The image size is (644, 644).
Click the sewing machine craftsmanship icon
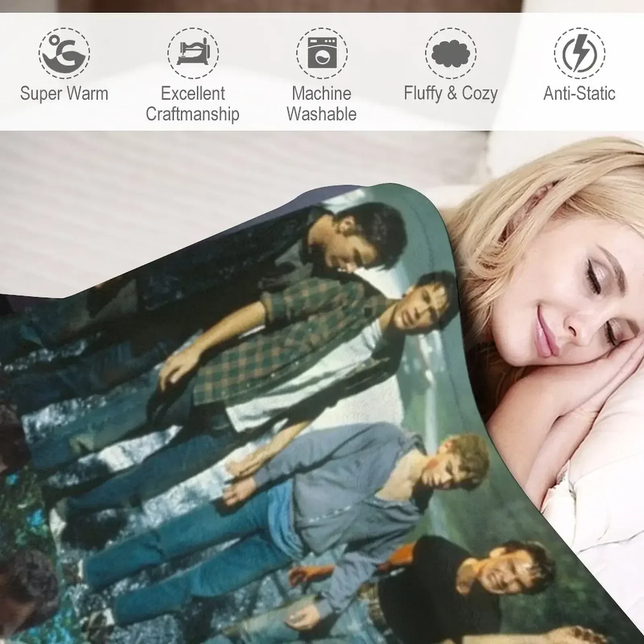pos(193,53)
